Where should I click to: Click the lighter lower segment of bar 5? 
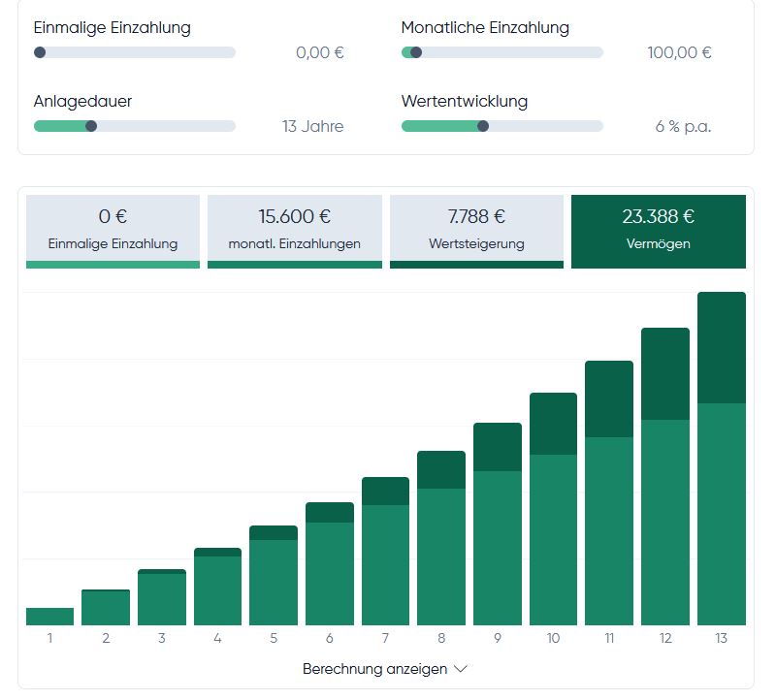pyautogui.click(x=274, y=582)
